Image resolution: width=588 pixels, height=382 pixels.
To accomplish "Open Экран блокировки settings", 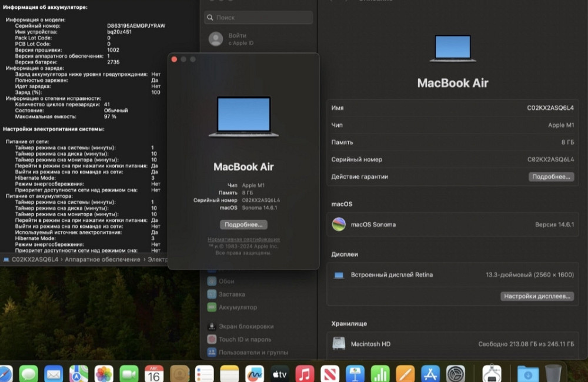I will click(245, 326).
